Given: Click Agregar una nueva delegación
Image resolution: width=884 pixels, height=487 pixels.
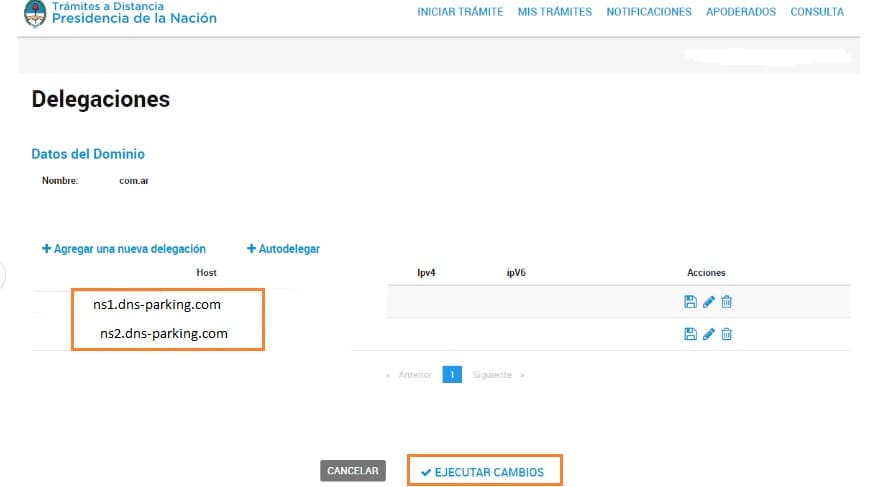Looking at the screenshot, I should pyautogui.click(x=124, y=249).
